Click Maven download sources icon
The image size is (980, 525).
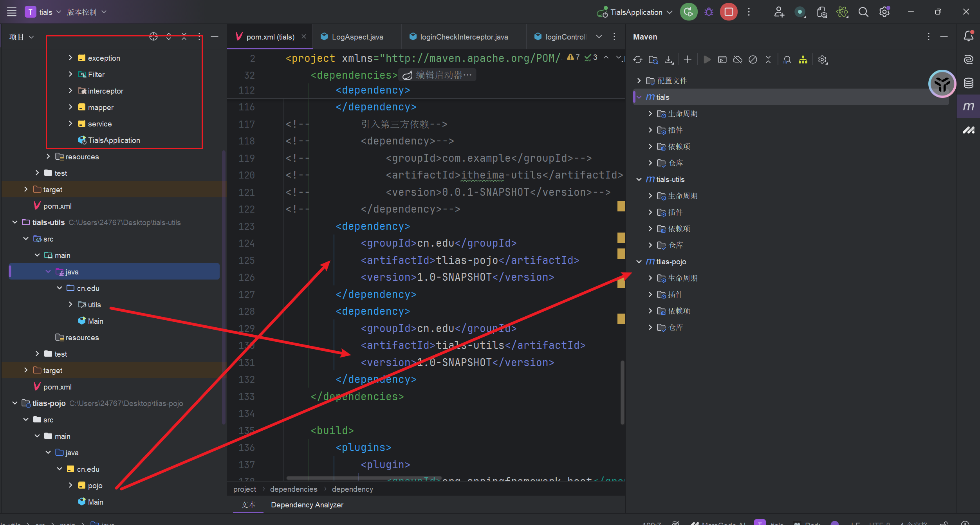tap(669, 60)
